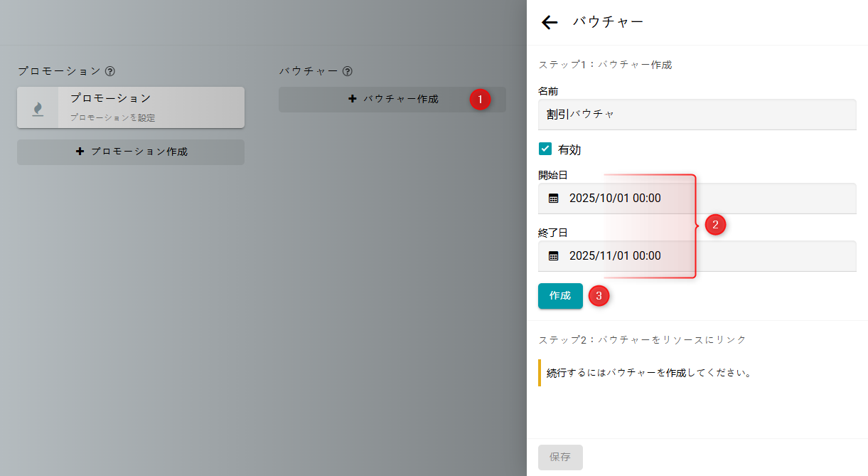This screenshot has height=476, width=868.
Task: Click the ステップ1：バウチャー作成 heading text
Action: [605, 65]
